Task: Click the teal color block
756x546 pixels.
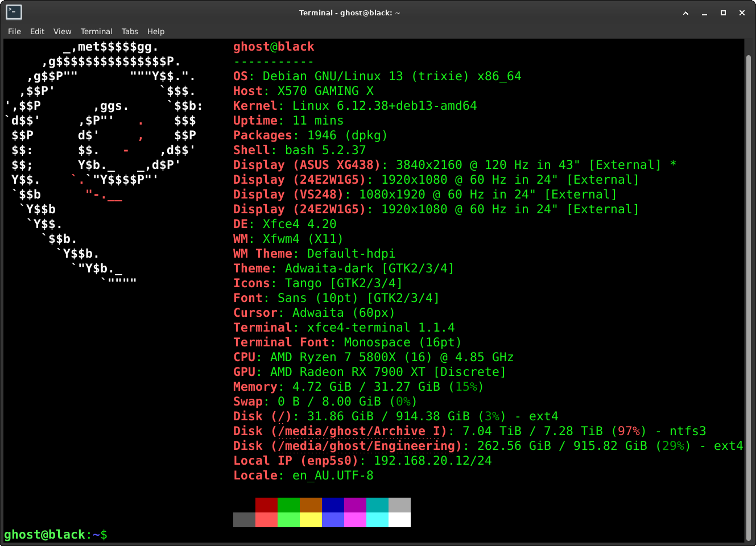Action: tap(377, 505)
